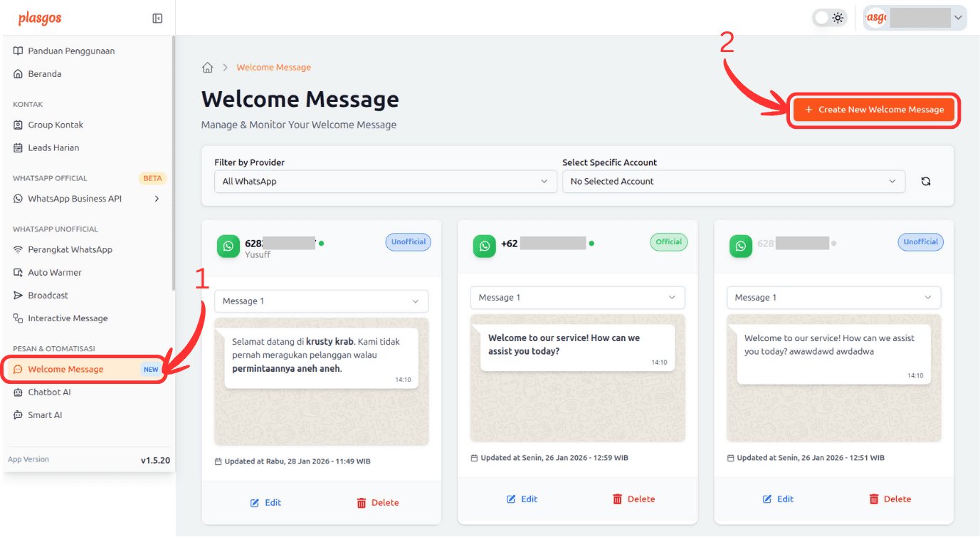Click the Unofficial badge on Yusuff's card
The image size is (980, 537).
(x=408, y=241)
